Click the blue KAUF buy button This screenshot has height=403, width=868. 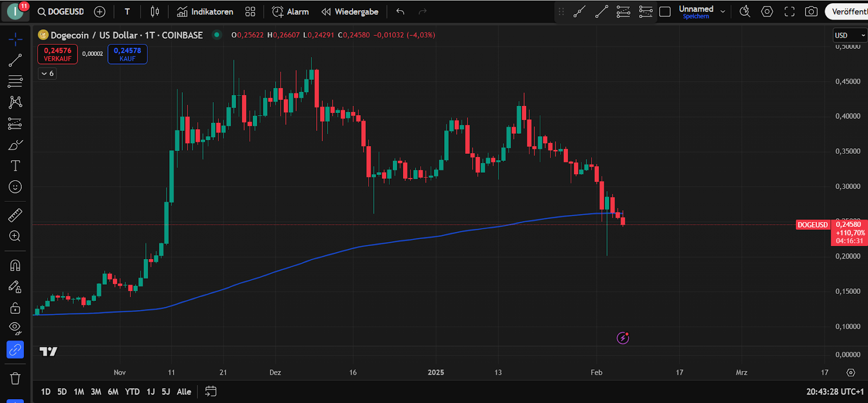(x=127, y=54)
